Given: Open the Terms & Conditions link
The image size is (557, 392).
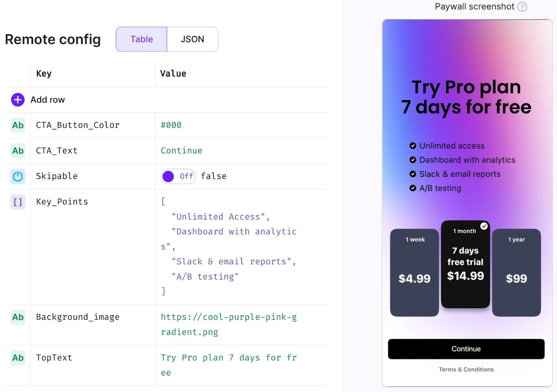Looking at the screenshot, I should tap(466, 369).
